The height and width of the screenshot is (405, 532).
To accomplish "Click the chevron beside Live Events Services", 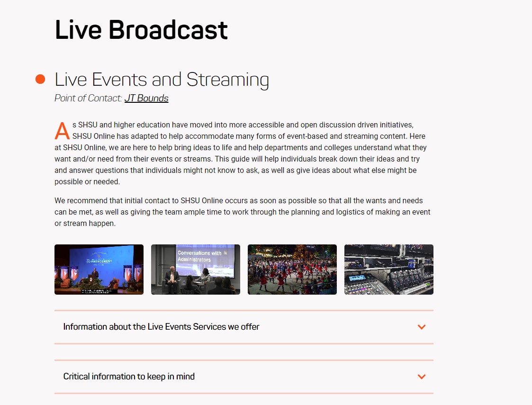I will click(421, 327).
